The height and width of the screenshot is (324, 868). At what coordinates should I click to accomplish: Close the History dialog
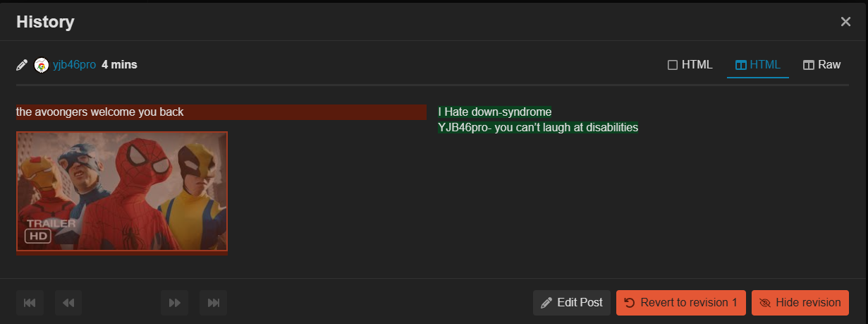point(845,22)
